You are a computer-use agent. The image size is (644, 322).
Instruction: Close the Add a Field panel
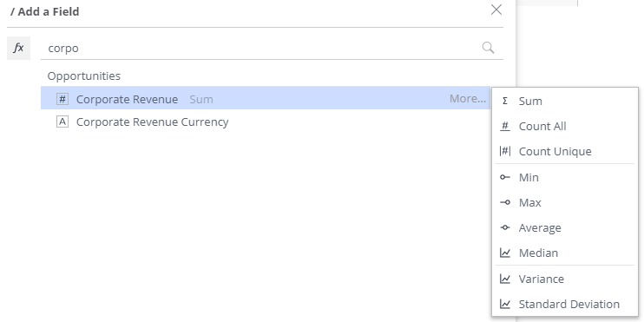coord(496,10)
